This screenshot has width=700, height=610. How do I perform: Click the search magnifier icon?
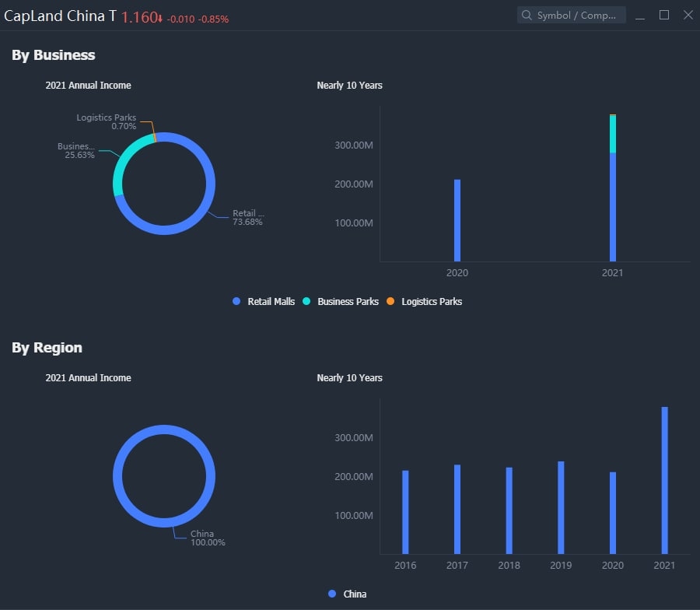527,16
